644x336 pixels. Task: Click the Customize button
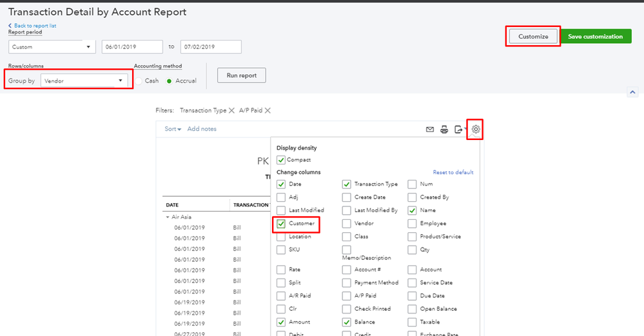tap(533, 37)
